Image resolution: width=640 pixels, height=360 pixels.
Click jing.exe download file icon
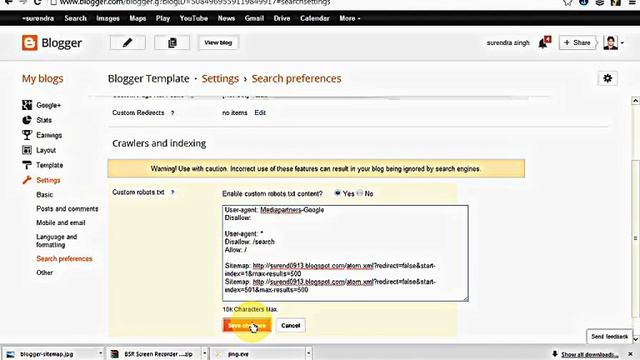point(219,354)
